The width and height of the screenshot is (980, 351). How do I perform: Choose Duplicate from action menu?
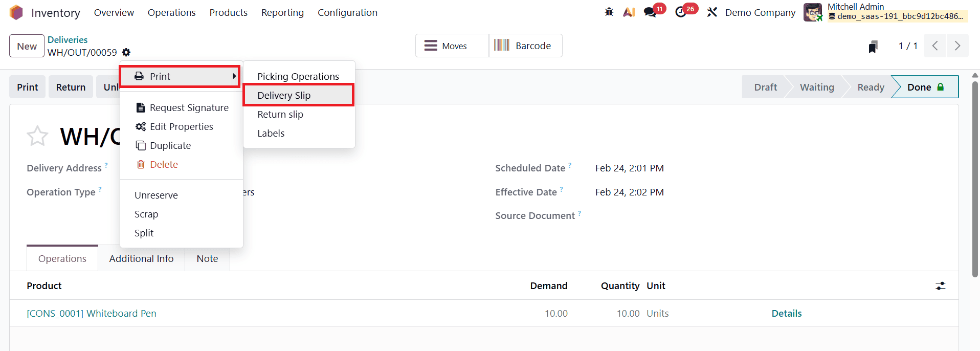(181, 145)
